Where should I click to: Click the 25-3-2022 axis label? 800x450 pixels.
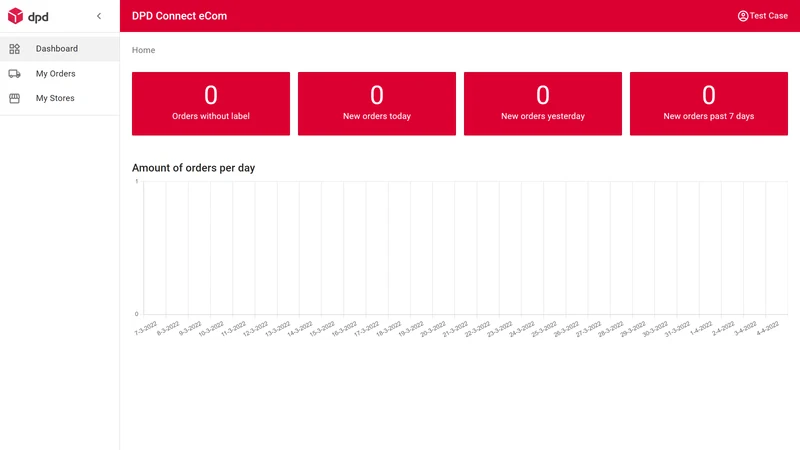tap(544, 329)
